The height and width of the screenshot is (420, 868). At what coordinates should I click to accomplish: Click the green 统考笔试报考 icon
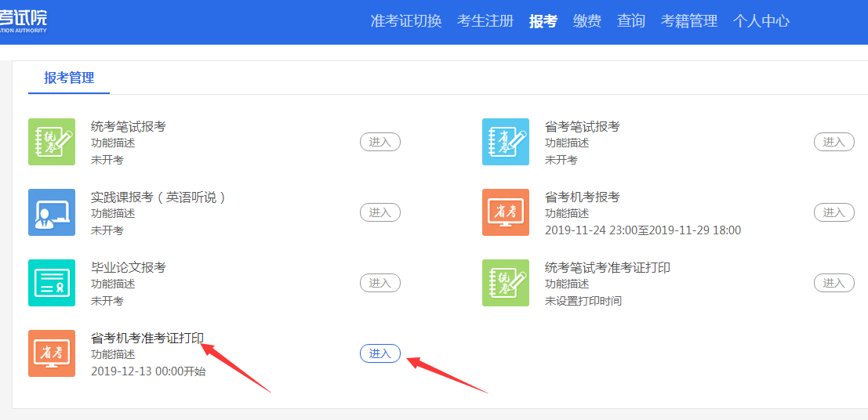pos(52,142)
